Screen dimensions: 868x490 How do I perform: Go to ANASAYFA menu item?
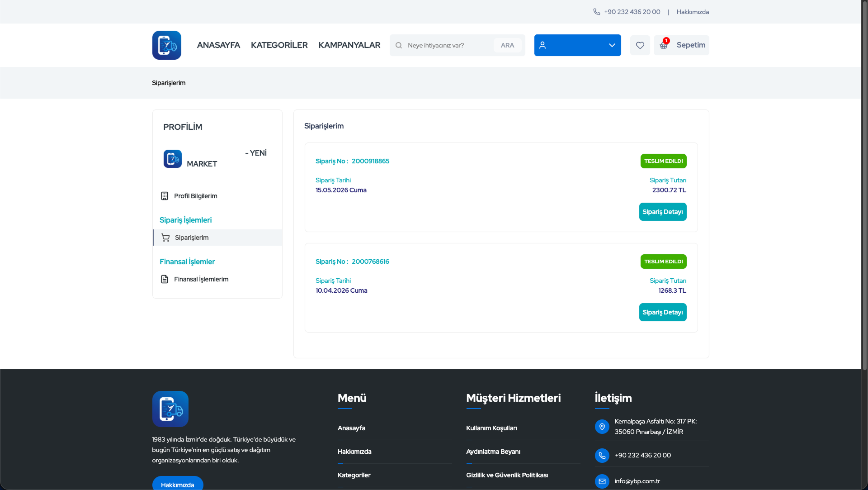(218, 45)
